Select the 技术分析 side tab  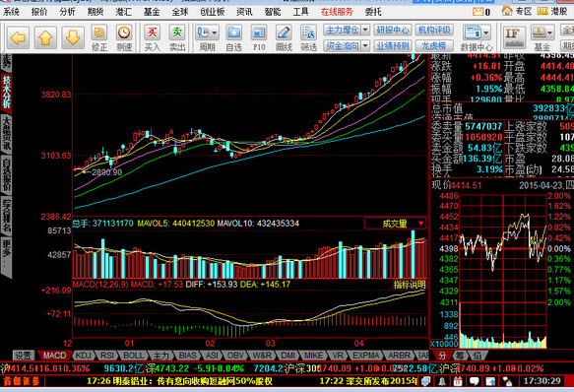[6, 92]
